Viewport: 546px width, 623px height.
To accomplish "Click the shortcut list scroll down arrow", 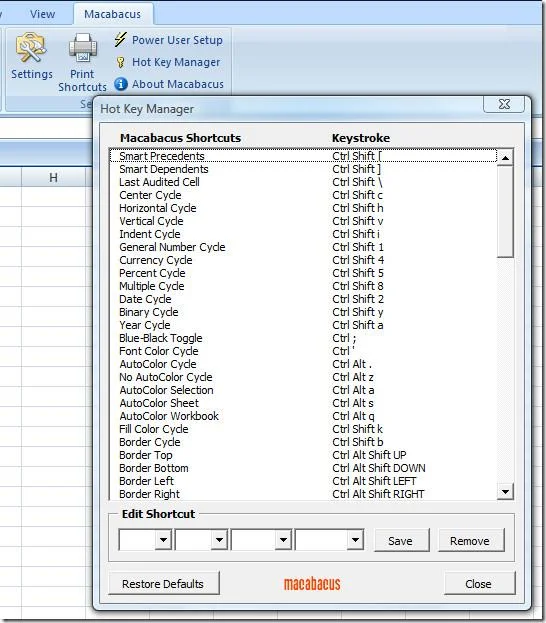I will [505, 491].
